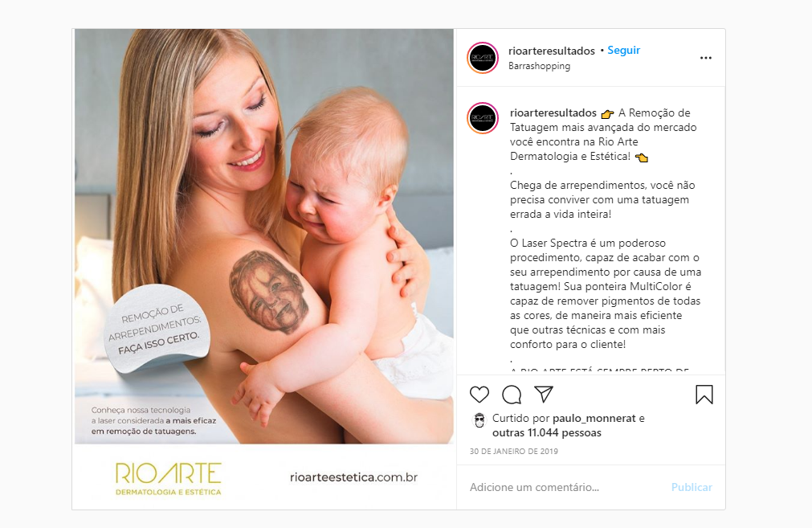
Task: Open the Barrashopping location link
Action: click(x=539, y=66)
